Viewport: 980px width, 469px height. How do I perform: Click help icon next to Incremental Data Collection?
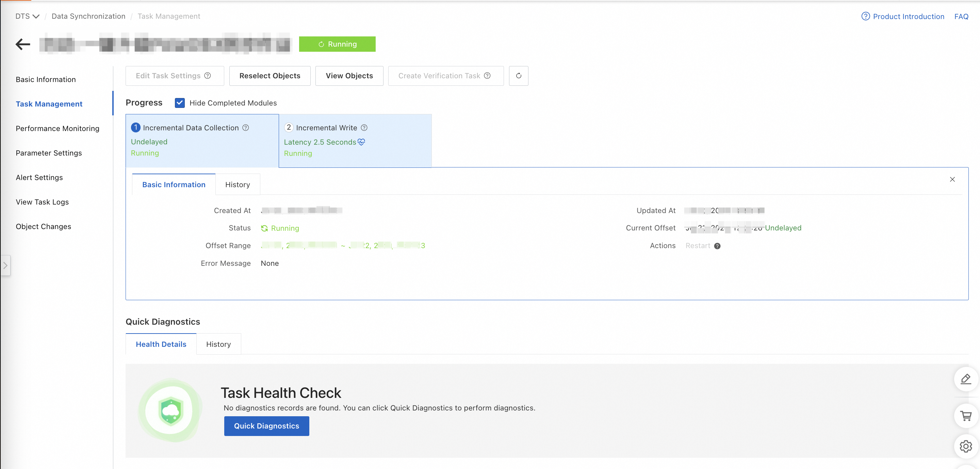246,128
